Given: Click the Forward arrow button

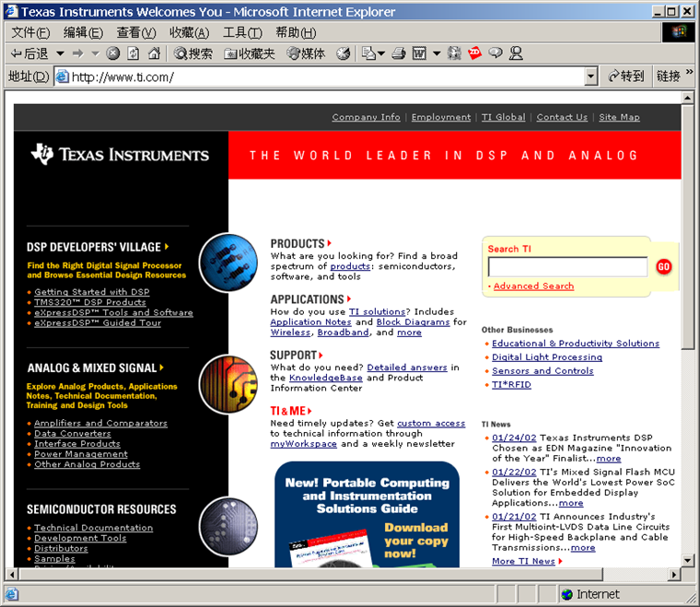Looking at the screenshot, I should [78, 54].
